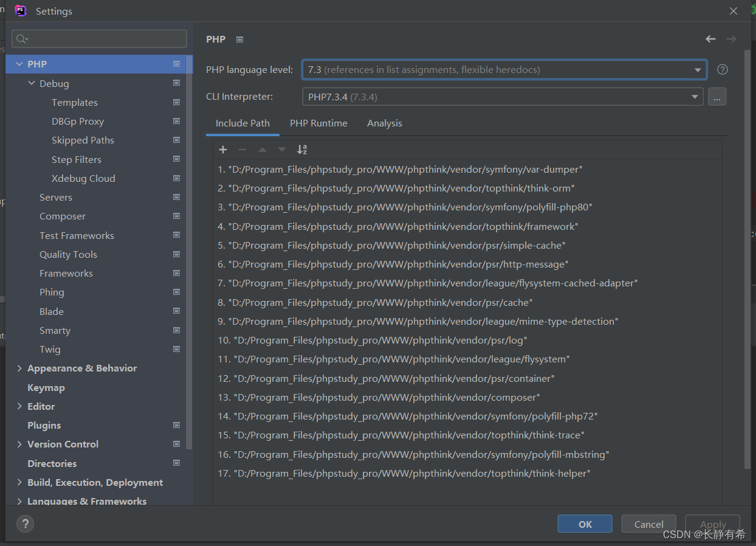Open the help question mark at bottom left
Viewport: 756px width, 546px height.
[x=25, y=524]
